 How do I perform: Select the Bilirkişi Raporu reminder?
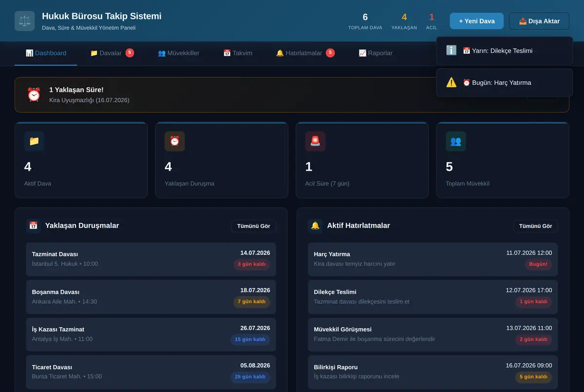[433, 372]
